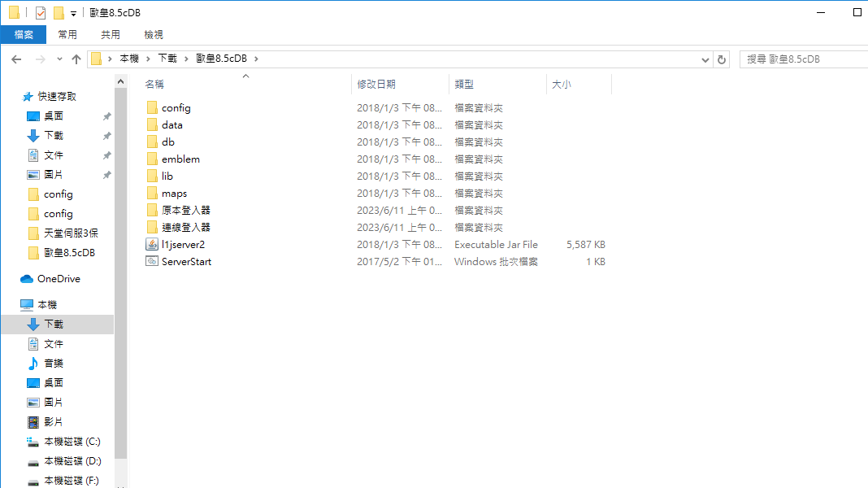The image size is (868, 488).
Task: Select the l1jserver2 jar file icon
Action: (x=152, y=244)
